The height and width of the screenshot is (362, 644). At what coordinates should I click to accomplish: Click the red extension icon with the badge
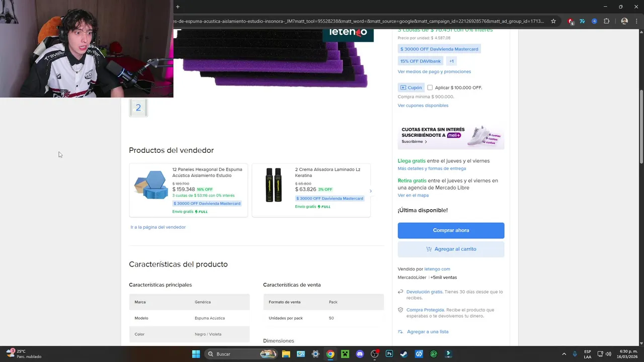571,21
